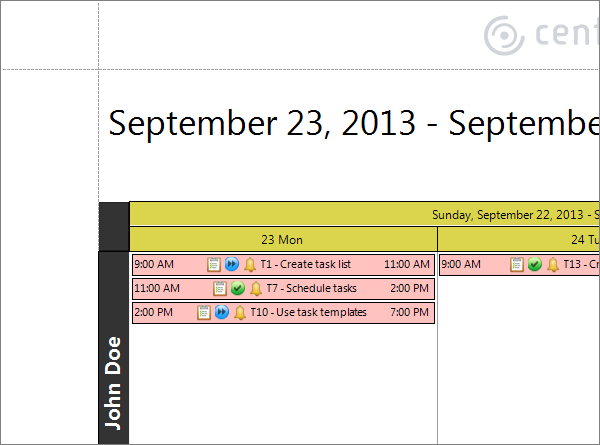Viewport: 600px width, 445px height.
Task: Click the John Doe resource row header
Action: (114, 380)
